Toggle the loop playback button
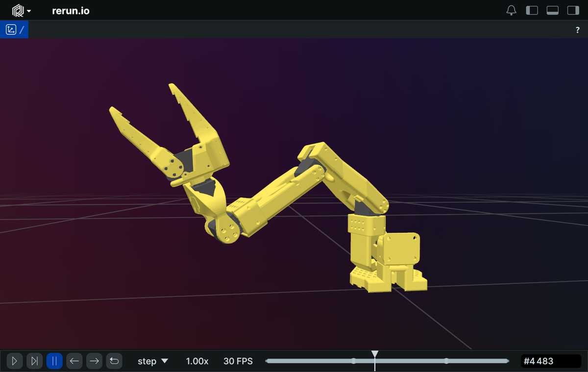Screen dimensions: 588x372 tap(114, 361)
